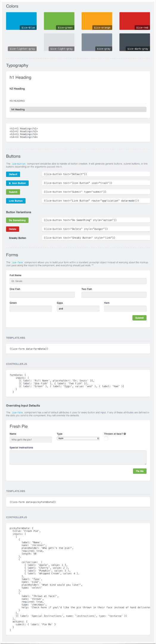Screen dimensions: 156x644
Task: Click the Buttons section heading
Action: coord(13,156)
